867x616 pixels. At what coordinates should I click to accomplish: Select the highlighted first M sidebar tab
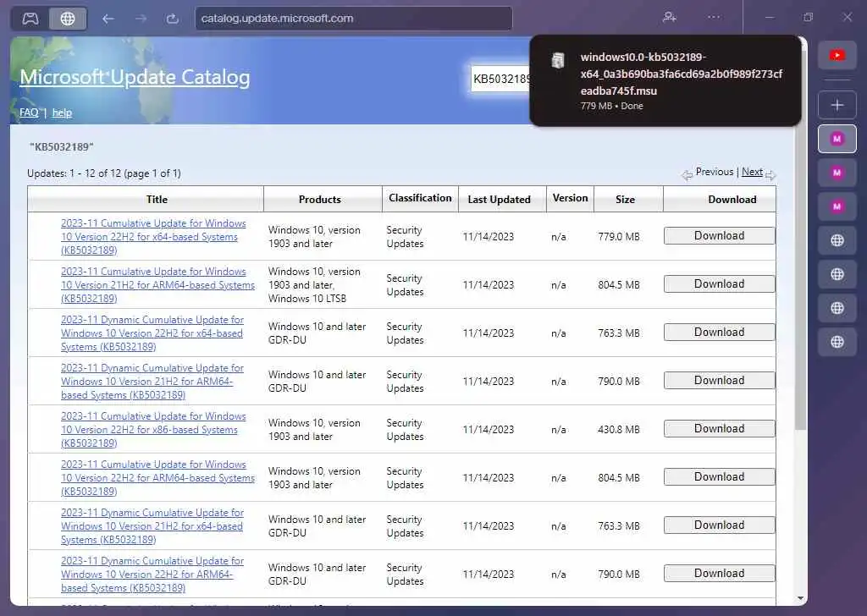[837, 139]
